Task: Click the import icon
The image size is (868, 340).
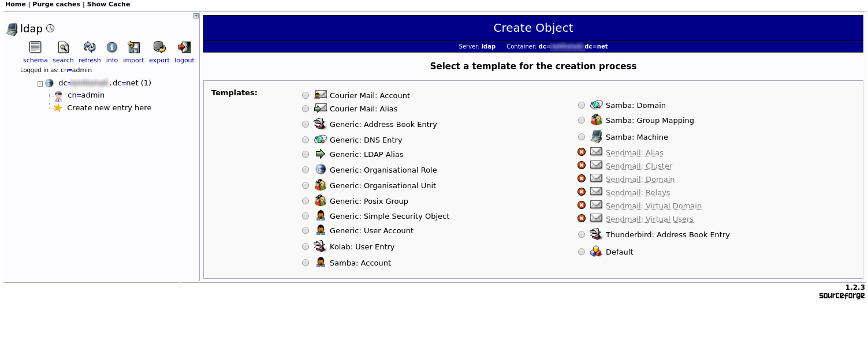Action: pyautogui.click(x=133, y=47)
